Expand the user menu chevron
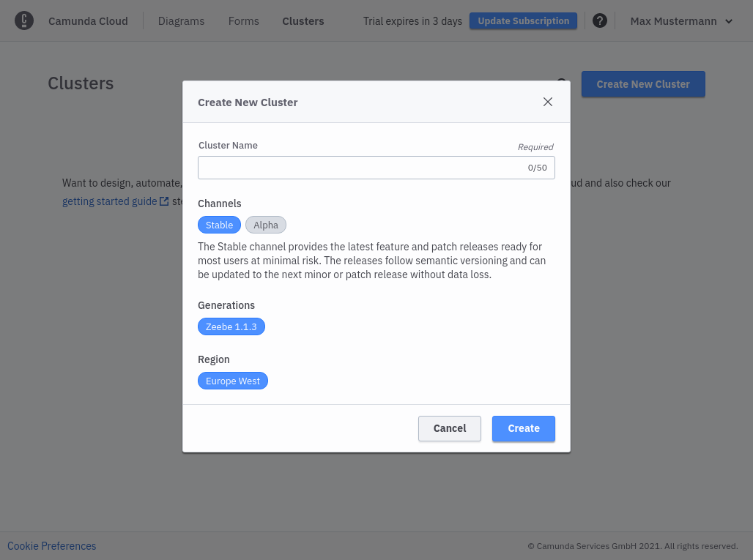 [x=729, y=20]
